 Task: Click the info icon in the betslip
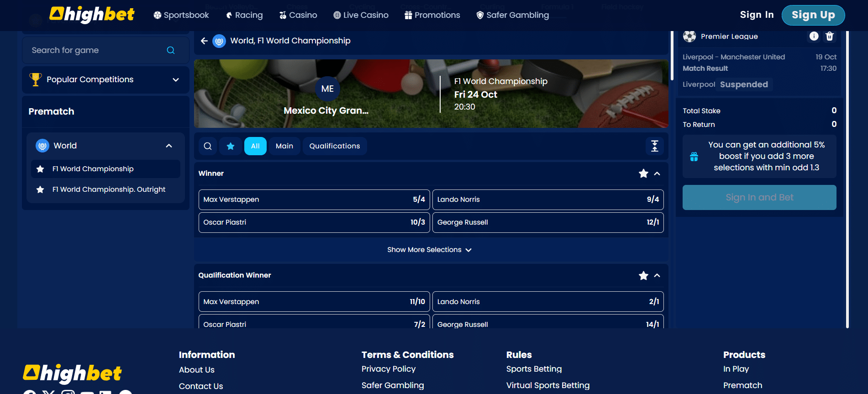point(814,37)
